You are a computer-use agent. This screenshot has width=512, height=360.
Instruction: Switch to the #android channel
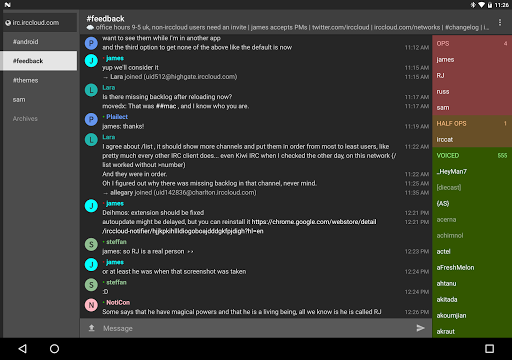pyautogui.click(x=40, y=42)
